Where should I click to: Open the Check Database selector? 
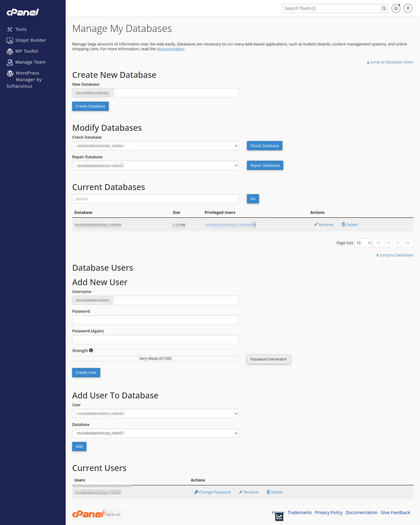[x=155, y=146]
